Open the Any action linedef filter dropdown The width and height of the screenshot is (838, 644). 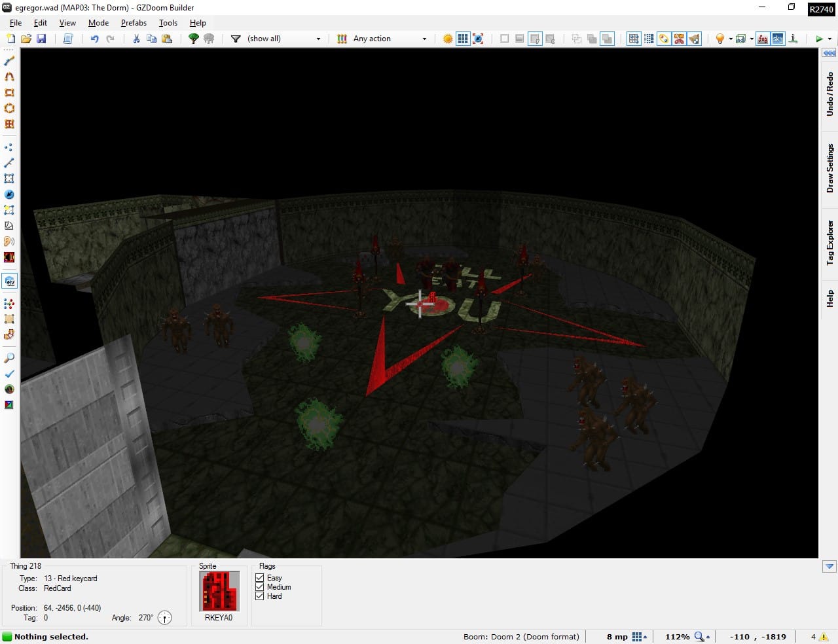click(390, 39)
